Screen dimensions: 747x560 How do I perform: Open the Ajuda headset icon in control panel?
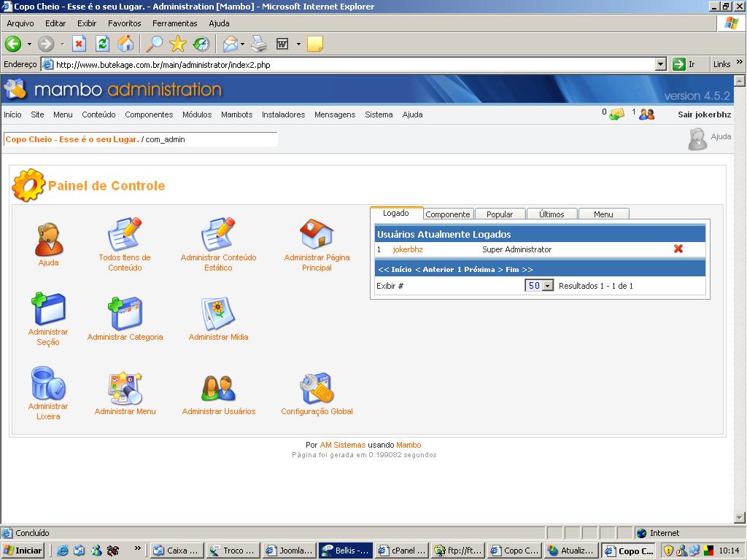coord(49,239)
